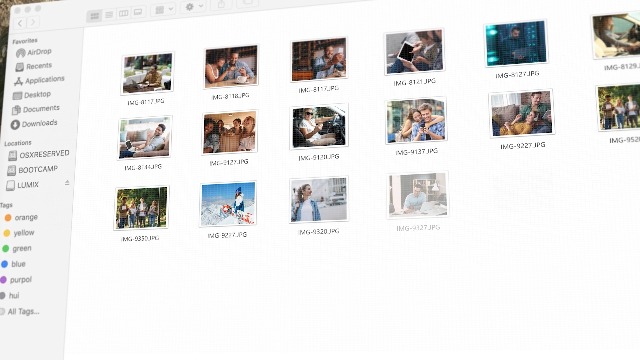This screenshot has height=360, width=640.
Task: Go back with the left chevron button
Action: click(20, 23)
